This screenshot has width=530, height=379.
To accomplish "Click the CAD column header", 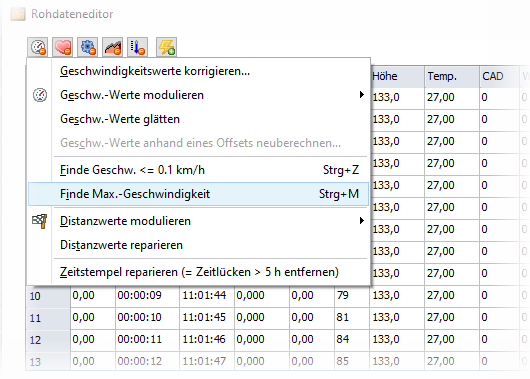I will pos(499,76).
